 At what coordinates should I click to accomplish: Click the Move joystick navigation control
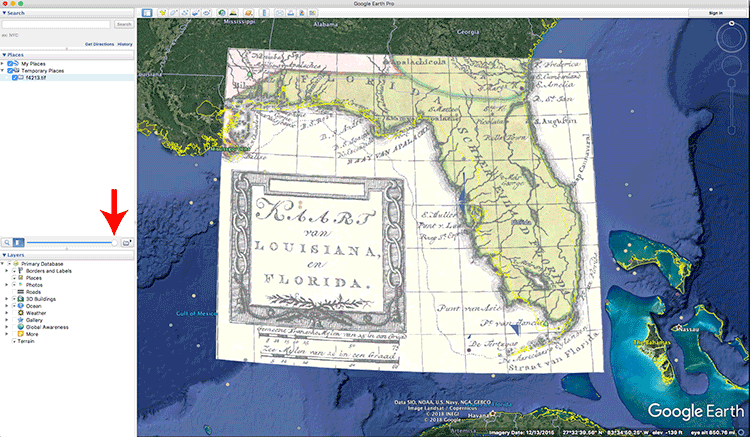[x=731, y=66]
